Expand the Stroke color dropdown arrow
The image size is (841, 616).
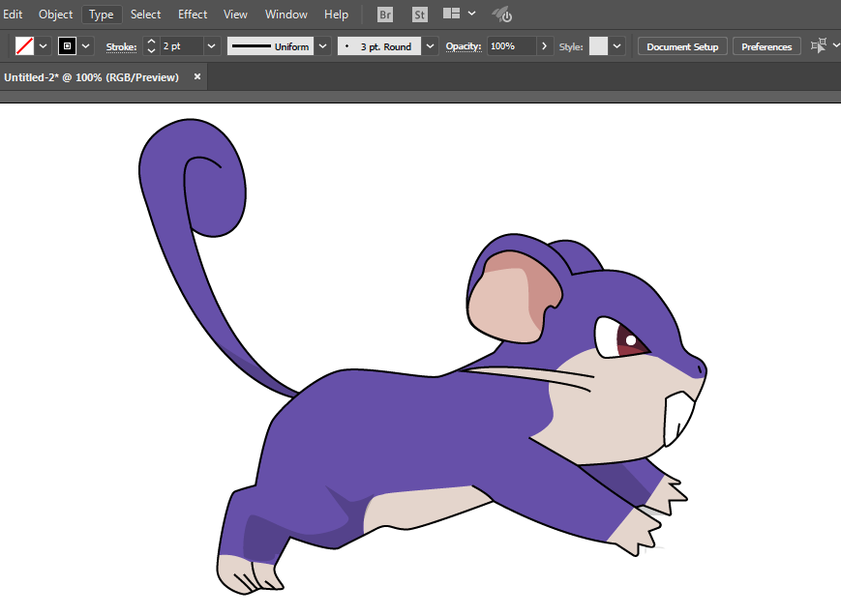pos(85,46)
